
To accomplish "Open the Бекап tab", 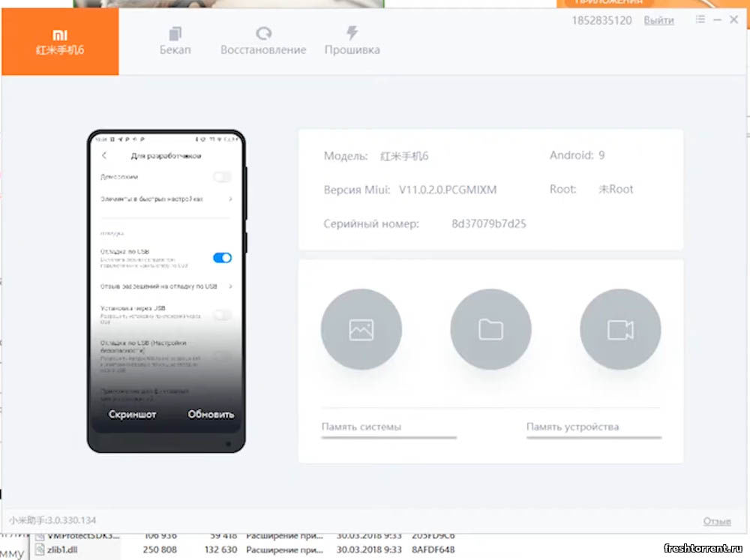I will 175,41.
